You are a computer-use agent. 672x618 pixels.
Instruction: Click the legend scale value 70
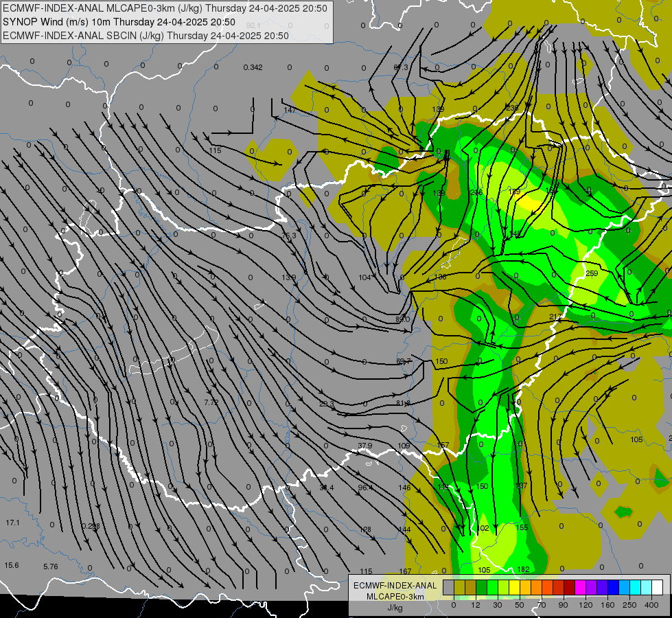542,605
